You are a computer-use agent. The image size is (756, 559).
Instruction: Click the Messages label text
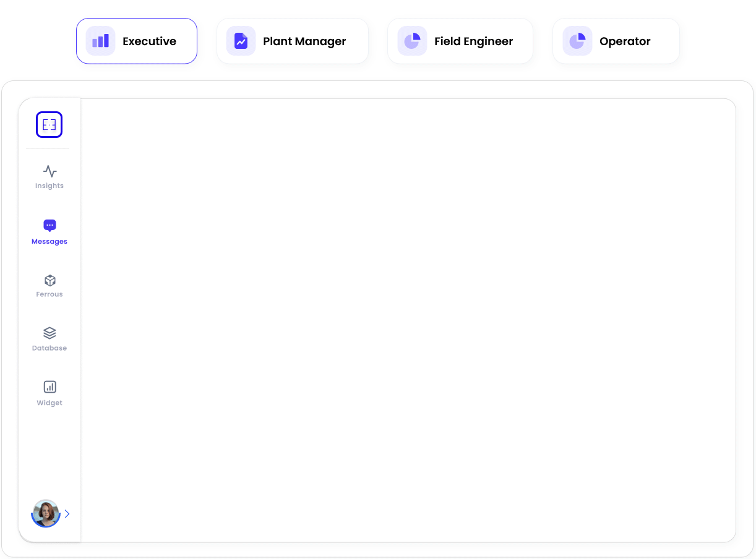point(49,241)
